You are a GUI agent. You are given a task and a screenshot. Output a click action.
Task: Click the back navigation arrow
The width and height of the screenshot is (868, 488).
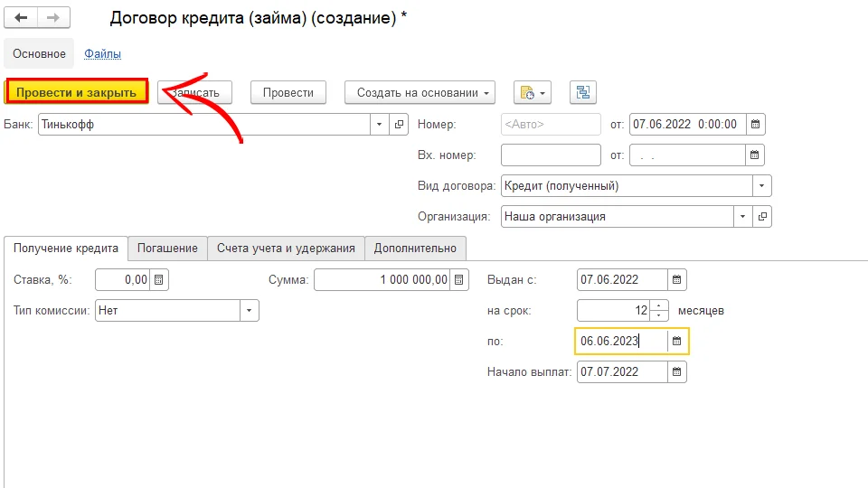(x=21, y=18)
